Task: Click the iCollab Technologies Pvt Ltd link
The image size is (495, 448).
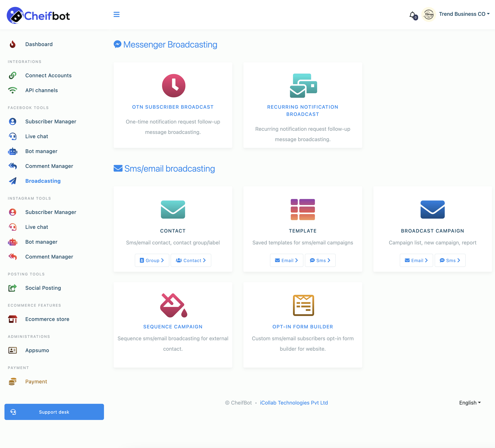Action: click(x=294, y=402)
